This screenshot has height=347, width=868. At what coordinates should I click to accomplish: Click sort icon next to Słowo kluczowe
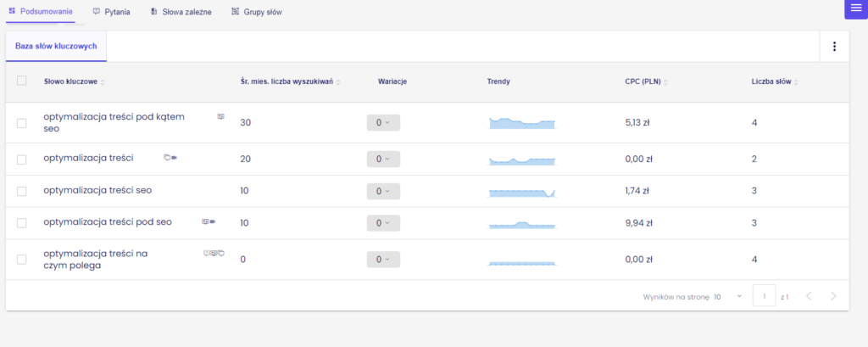click(103, 82)
